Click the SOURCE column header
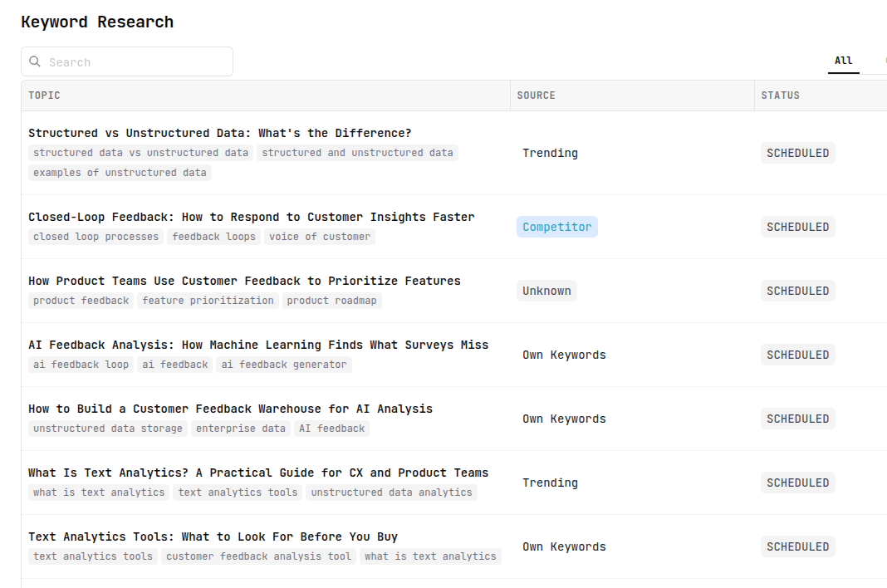This screenshot has height=588, width=887. tap(536, 96)
